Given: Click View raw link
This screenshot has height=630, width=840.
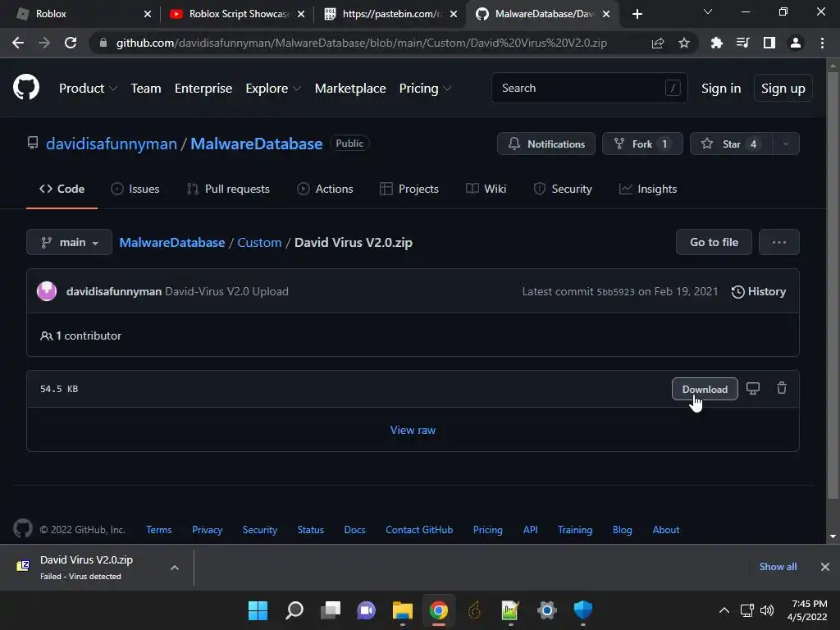Looking at the screenshot, I should tap(413, 430).
